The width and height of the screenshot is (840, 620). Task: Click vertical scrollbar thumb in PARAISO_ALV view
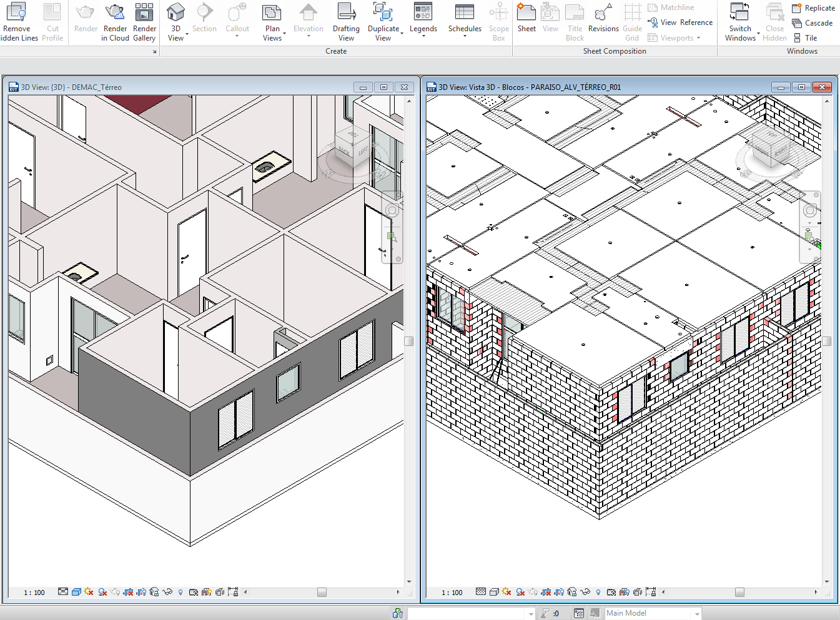point(827,341)
